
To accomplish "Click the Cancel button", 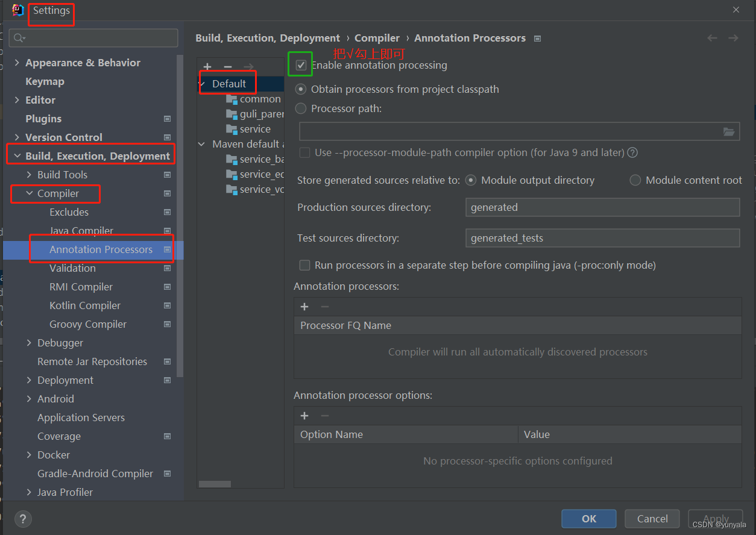I will [652, 518].
